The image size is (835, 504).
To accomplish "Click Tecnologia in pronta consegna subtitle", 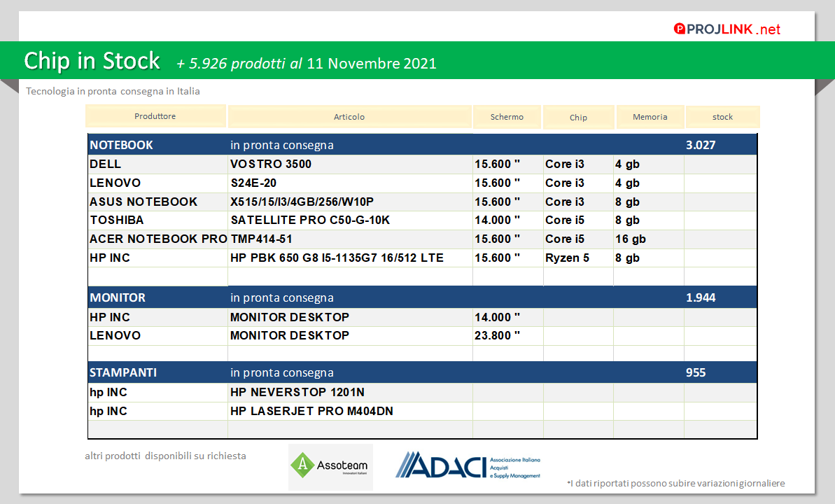I will pyautogui.click(x=113, y=91).
